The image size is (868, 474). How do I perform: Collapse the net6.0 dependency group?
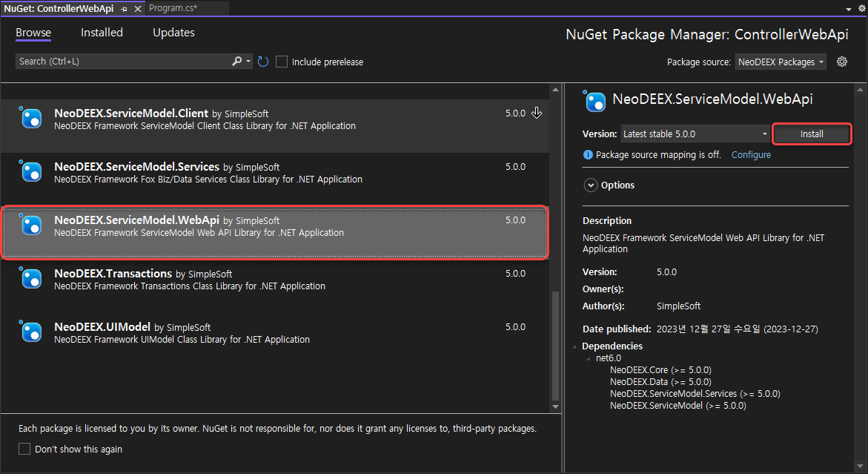tap(589, 359)
